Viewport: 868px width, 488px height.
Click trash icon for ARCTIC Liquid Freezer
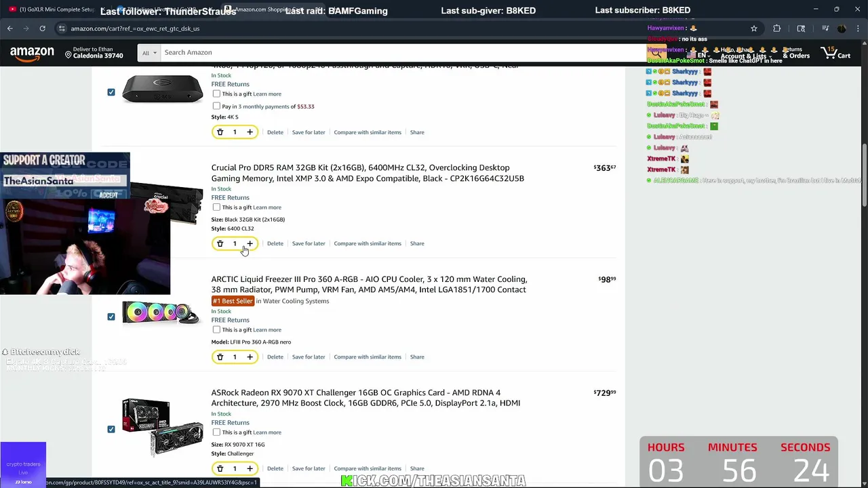[x=220, y=357]
